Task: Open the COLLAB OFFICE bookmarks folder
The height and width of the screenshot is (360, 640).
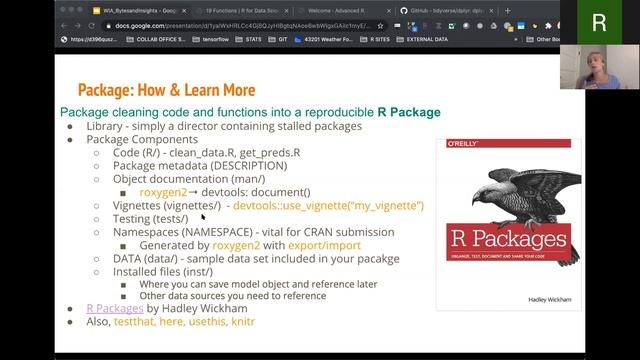Action: (156, 40)
